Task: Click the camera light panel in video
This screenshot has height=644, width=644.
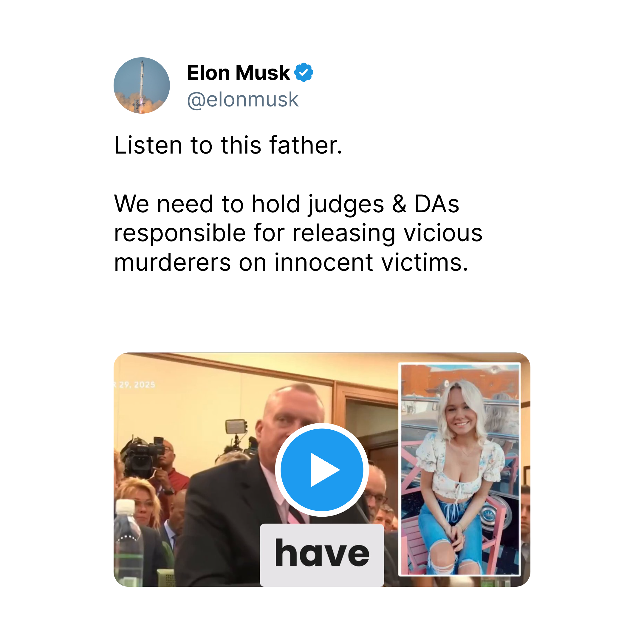Action: point(236,426)
